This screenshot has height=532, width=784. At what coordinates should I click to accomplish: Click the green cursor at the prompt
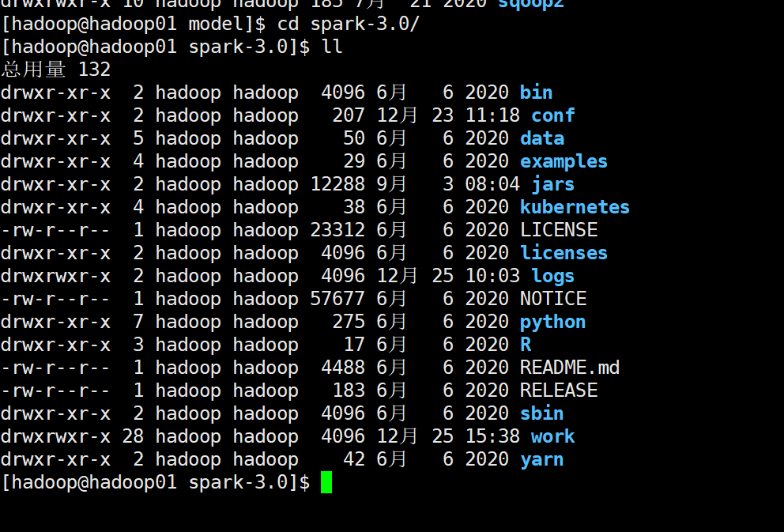coord(326,482)
